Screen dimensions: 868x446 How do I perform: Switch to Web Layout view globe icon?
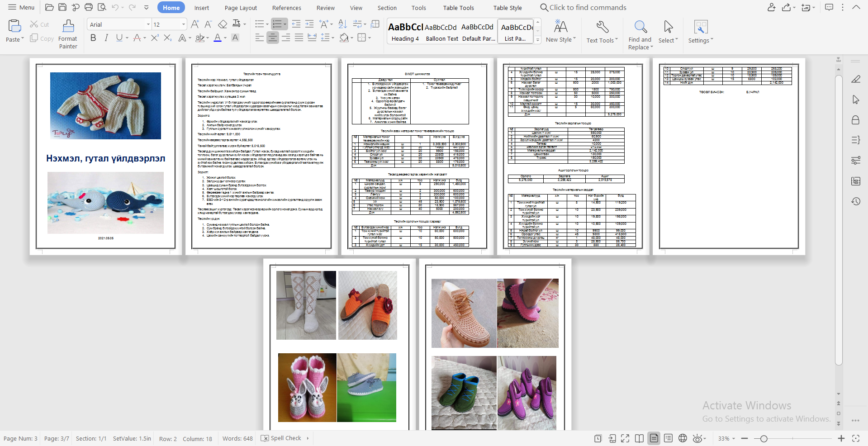pos(683,438)
